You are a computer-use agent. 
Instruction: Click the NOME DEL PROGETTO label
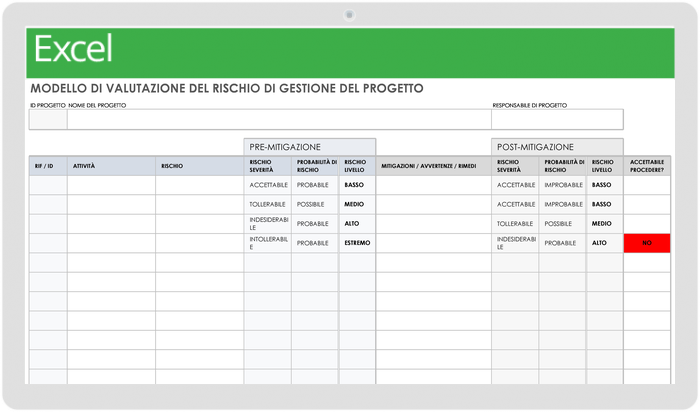97,105
